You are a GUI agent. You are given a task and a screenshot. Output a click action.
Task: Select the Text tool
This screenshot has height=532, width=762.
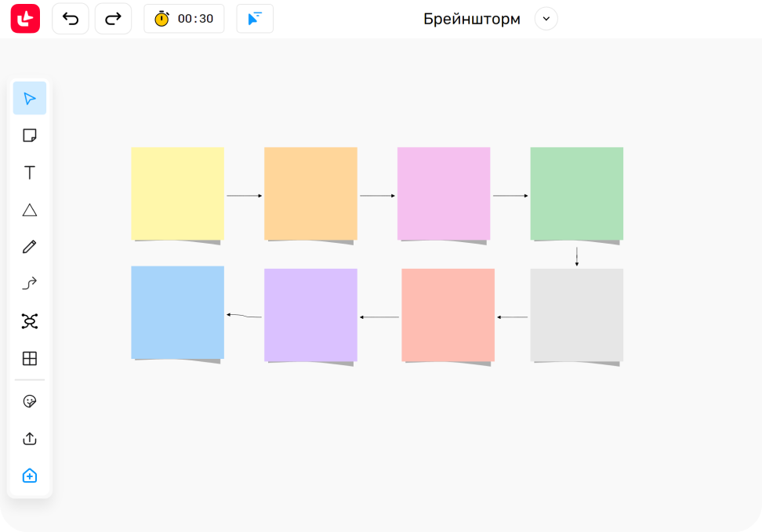click(x=30, y=173)
